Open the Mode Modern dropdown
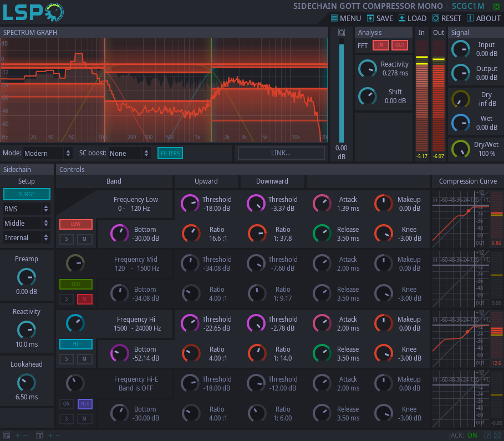This screenshot has height=441, width=504. click(48, 153)
